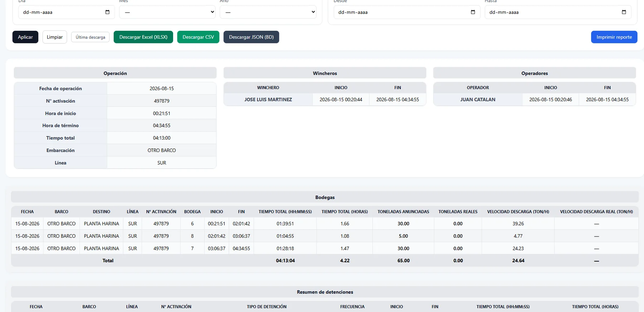Select bodega 7 cell in Bodegas table
This screenshot has width=644, height=312.
tap(192, 248)
